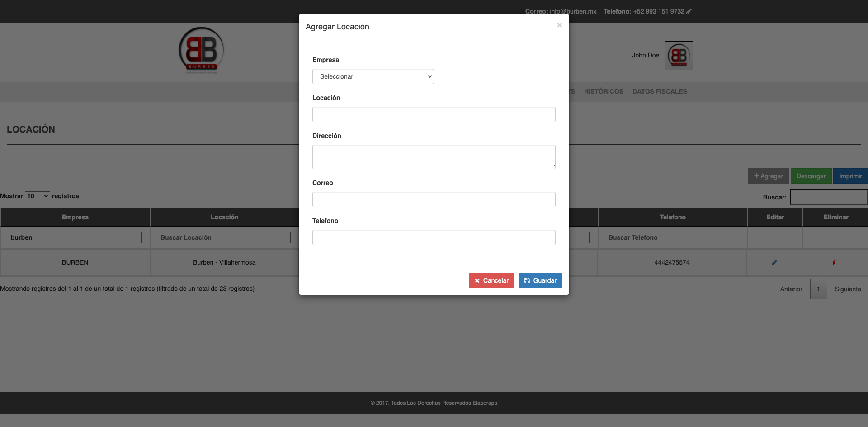This screenshot has height=427, width=868.
Task: Expand the Mostrar registros count dropdown
Action: pos(37,196)
